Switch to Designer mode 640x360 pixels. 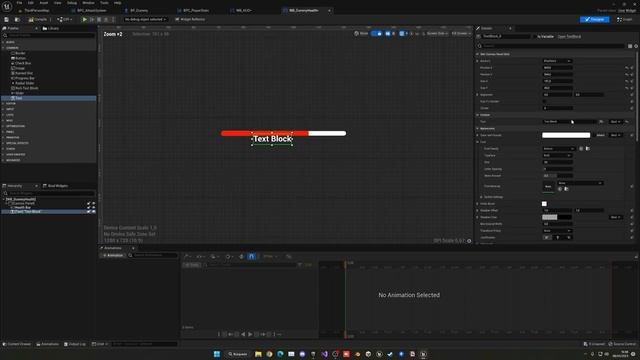(x=594, y=19)
